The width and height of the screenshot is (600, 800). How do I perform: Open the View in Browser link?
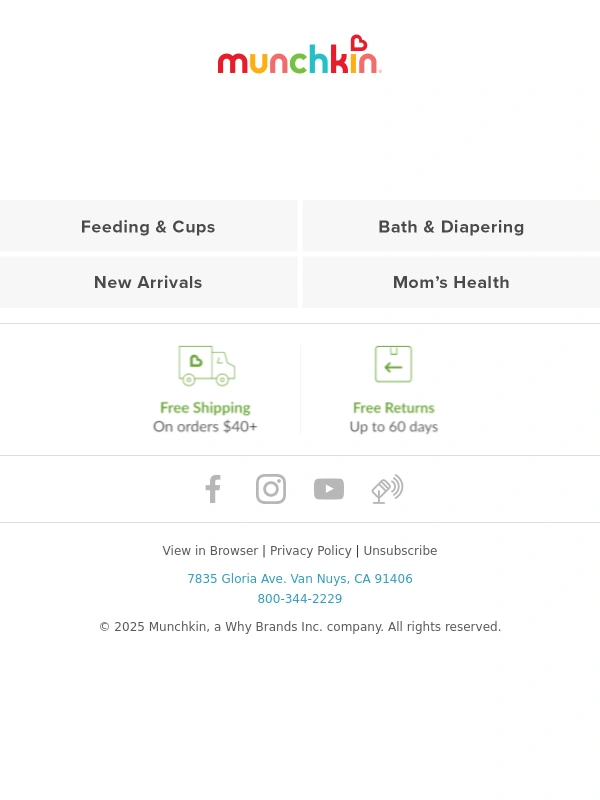point(210,551)
